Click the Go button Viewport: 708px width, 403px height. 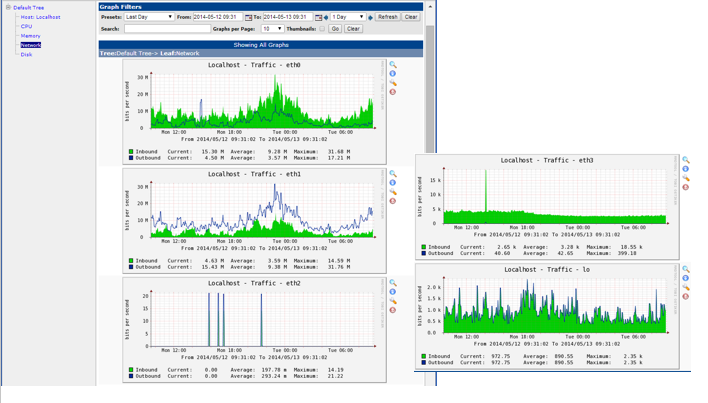click(335, 29)
